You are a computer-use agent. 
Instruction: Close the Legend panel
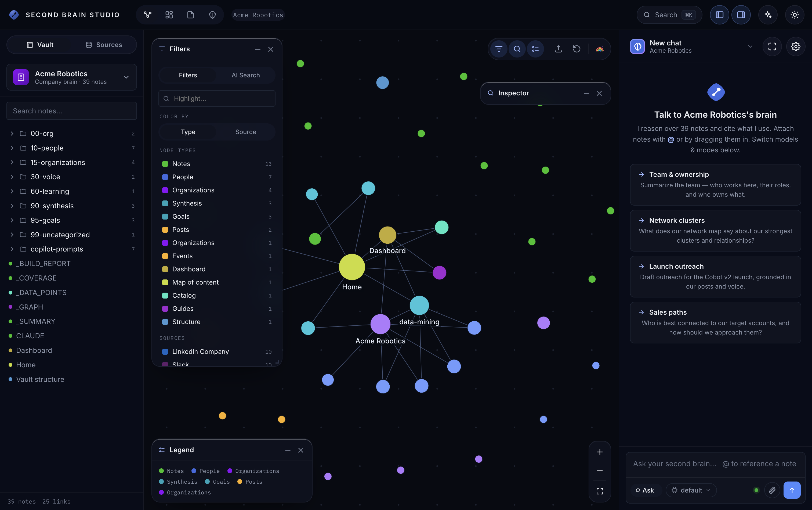301,450
